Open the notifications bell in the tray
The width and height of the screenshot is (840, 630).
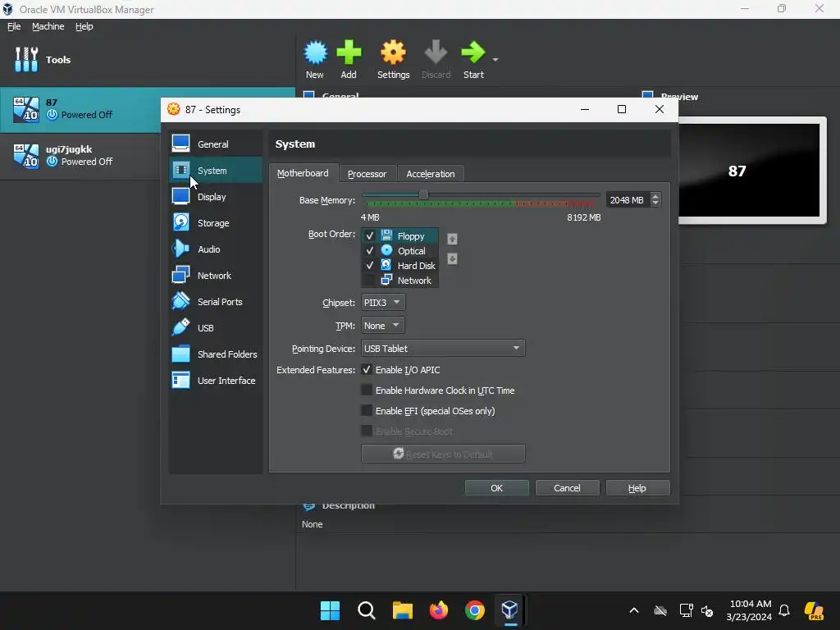[x=784, y=610]
